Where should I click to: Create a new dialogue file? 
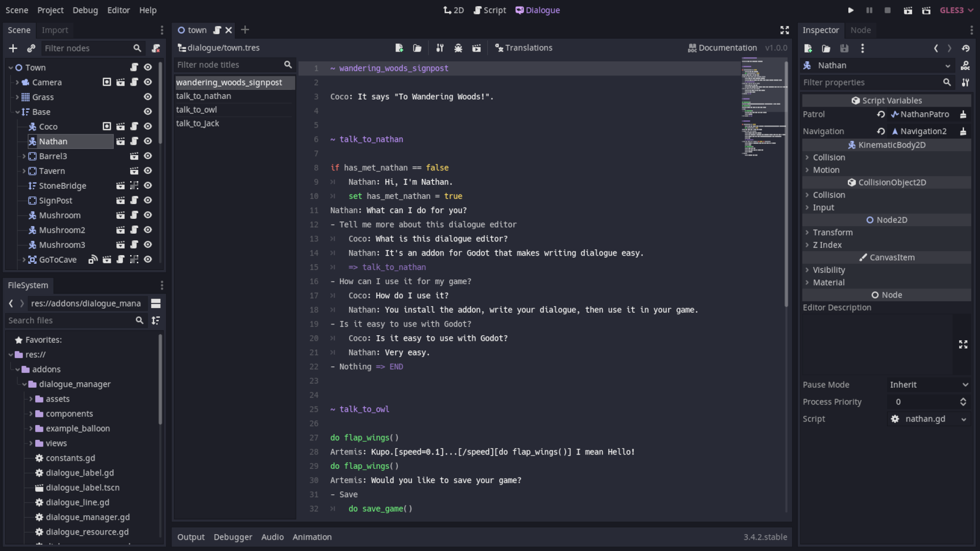coord(400,47)
